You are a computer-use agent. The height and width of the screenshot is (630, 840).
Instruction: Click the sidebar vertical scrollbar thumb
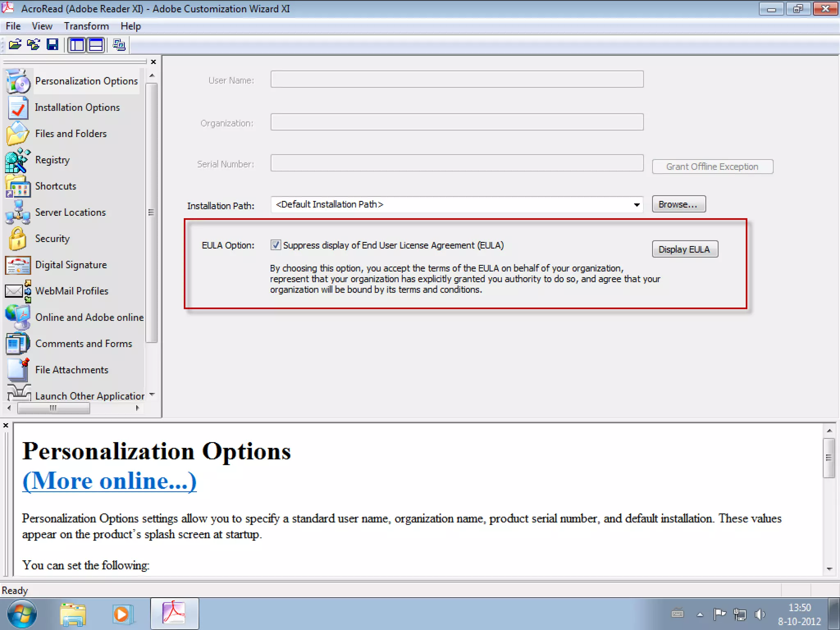(151, 212)
